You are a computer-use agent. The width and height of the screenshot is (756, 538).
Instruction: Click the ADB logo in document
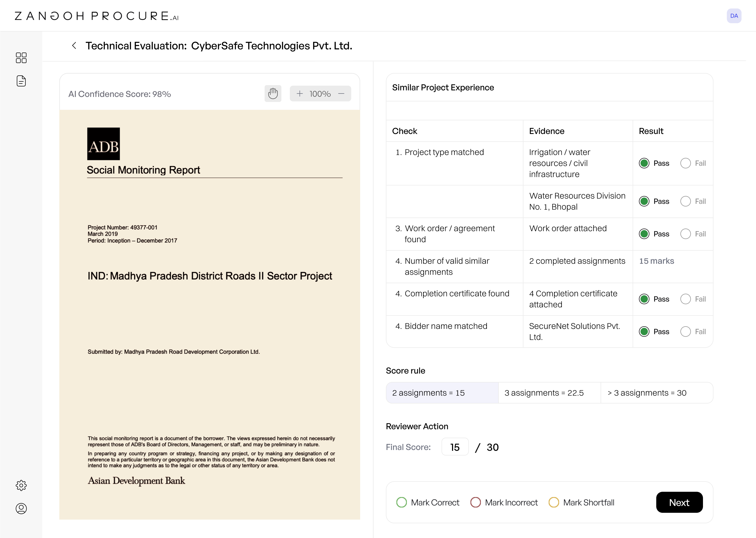pyautogui.click(x=104, y=144)
